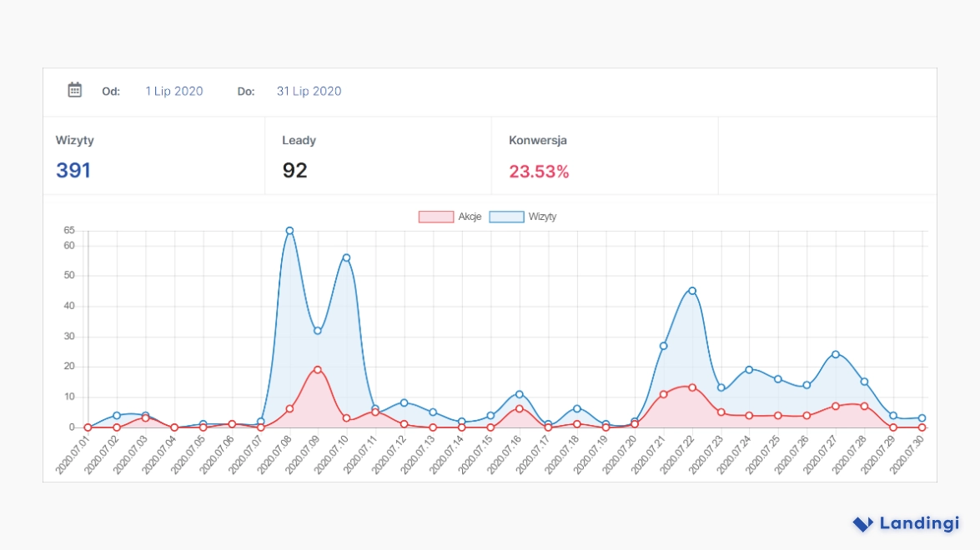Click Wizyty data point on 2020.07.16

pos(519,394)
